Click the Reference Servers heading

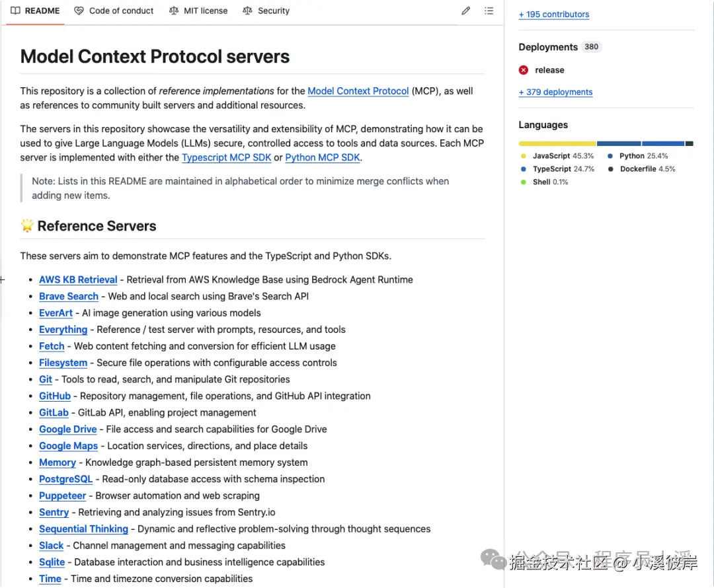[x=97, y=226]
